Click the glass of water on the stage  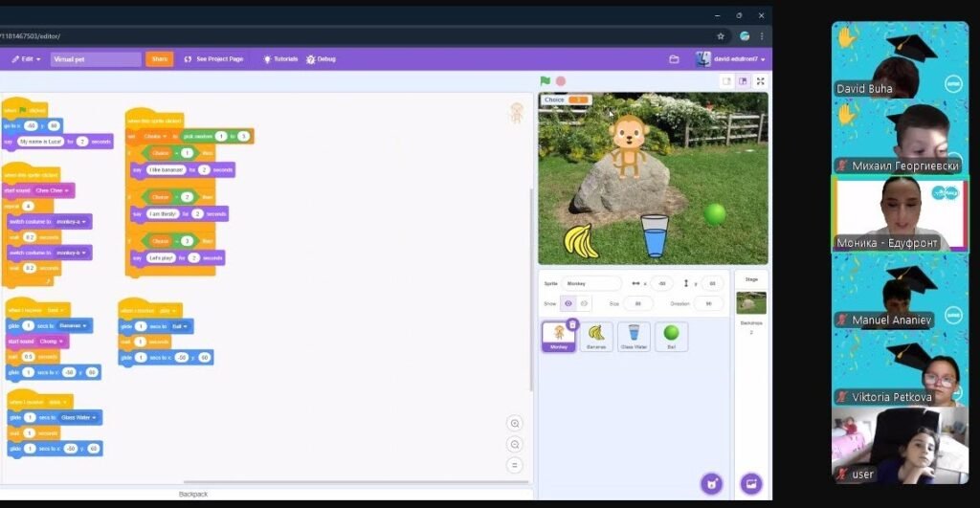655,235
